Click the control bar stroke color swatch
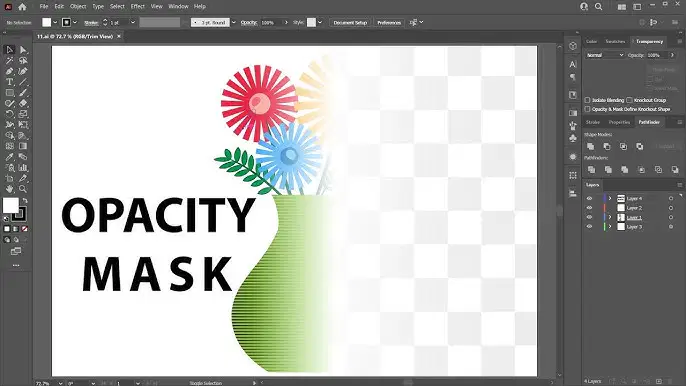Screen dimensions: 686x386 [66, 22]
